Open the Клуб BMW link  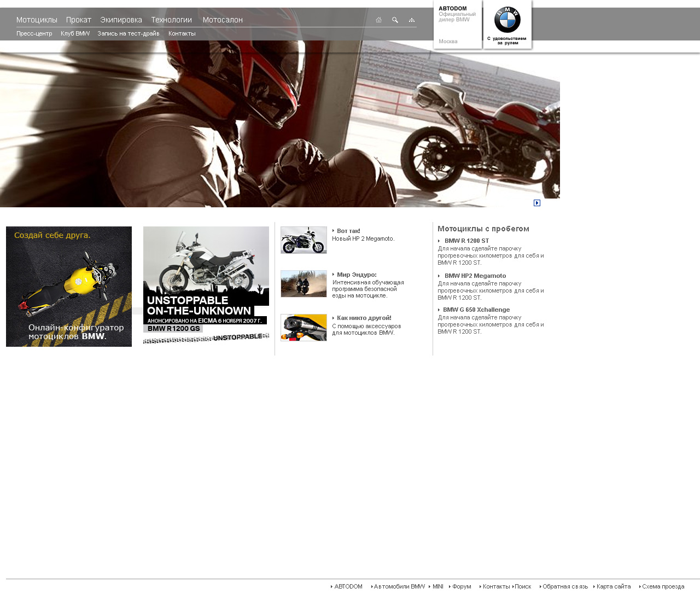(75, 33)
